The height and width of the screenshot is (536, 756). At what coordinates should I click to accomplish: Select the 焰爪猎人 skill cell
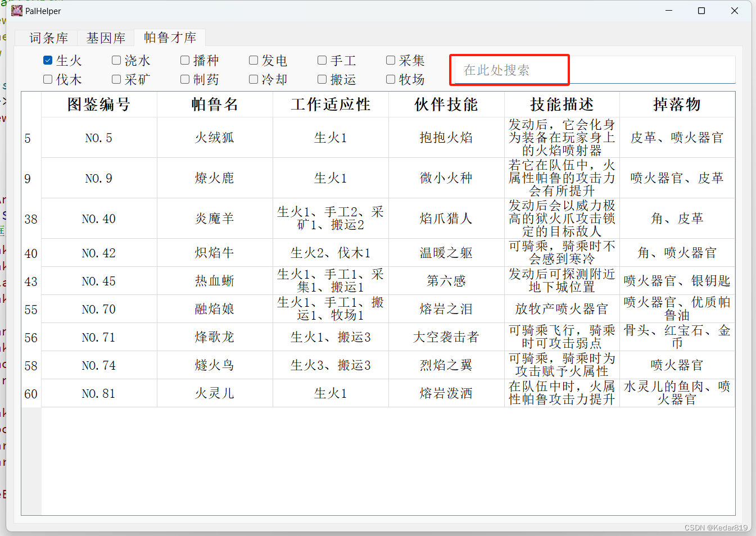coord(446,219)
